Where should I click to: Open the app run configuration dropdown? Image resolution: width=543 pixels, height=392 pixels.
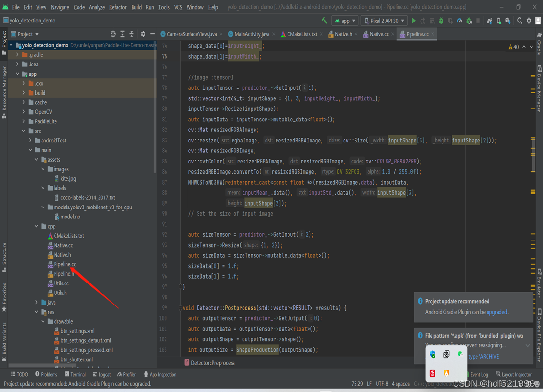(345, 21)
